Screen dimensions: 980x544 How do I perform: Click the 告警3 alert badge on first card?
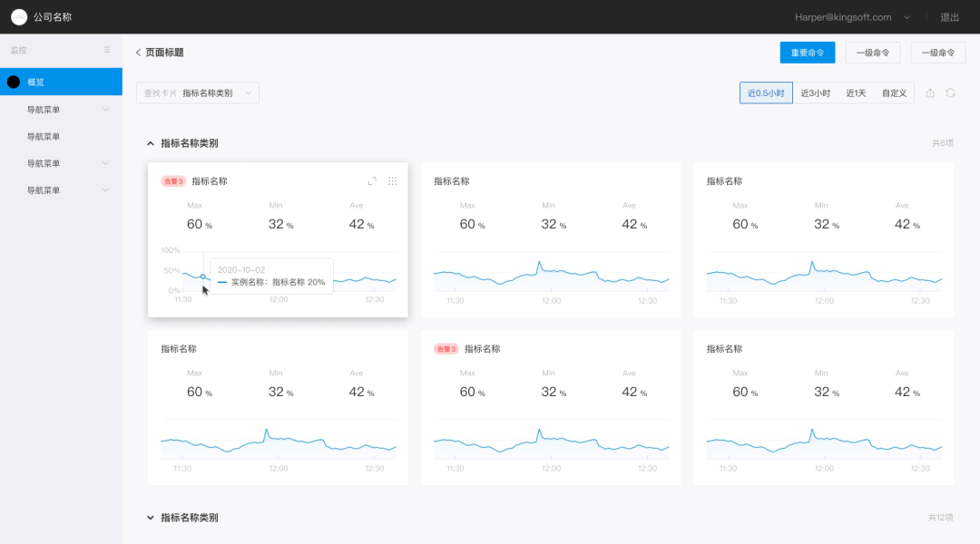pyautogui.click(x=173, y=181)
